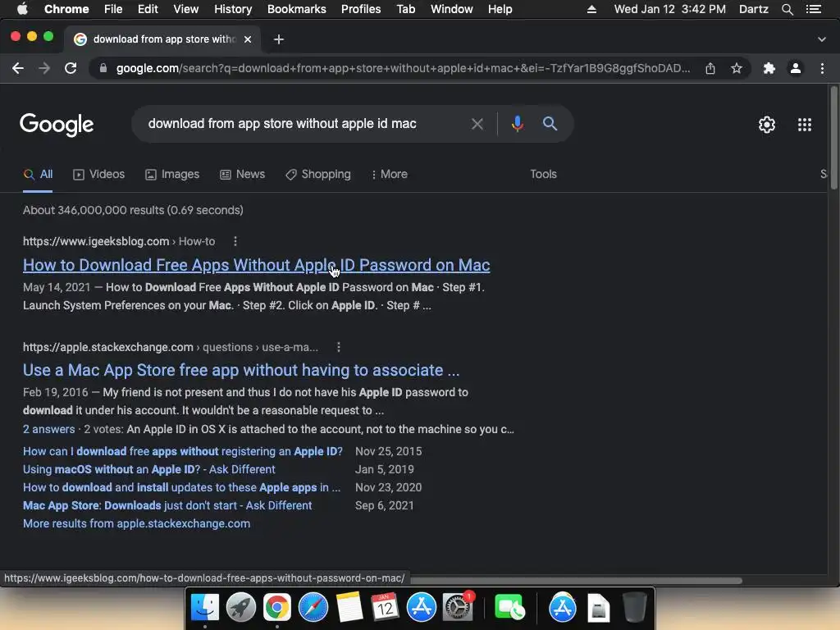Open Safari from the Dock
This screenshot has height=630, width=840.
pyautogui.click(x=313, y=607)
